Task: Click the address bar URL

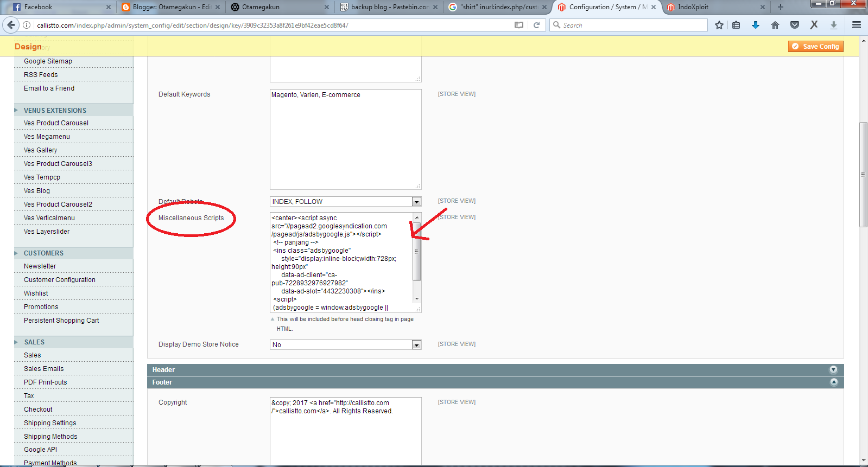Action: tap(192, 25)
